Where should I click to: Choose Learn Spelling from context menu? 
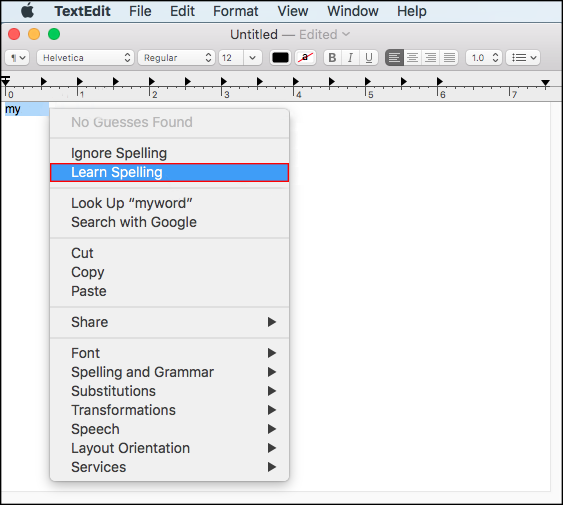[169, 172]
